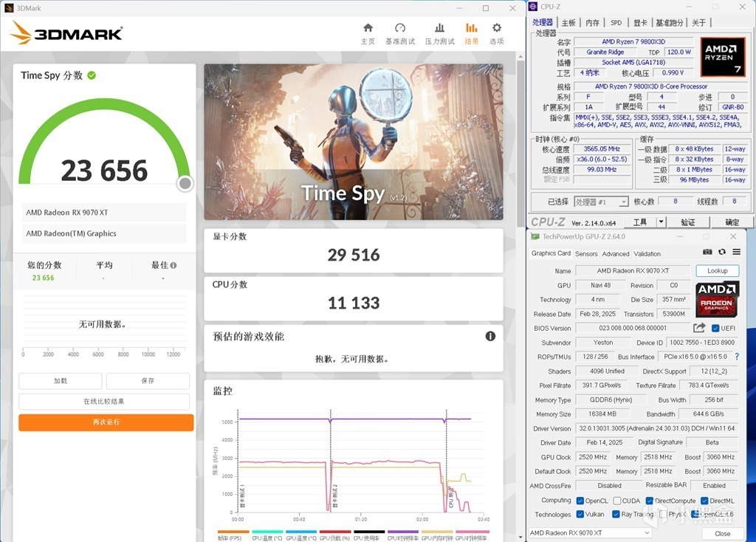Open the GPU-Z Advanced tab
Viewport: 756px width, 542px height.
pos(615,253)
